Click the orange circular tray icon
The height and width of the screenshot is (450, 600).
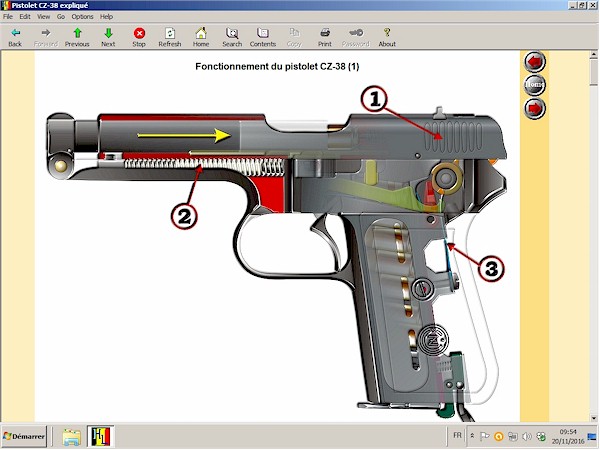coord(499,436)
